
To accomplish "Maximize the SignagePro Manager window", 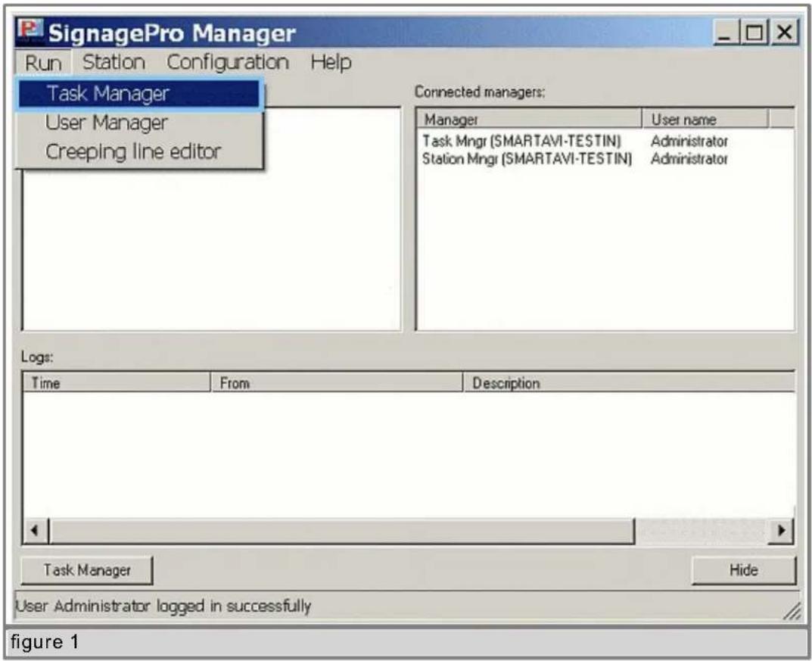I will pyautogui.click(x=754, y=33).
